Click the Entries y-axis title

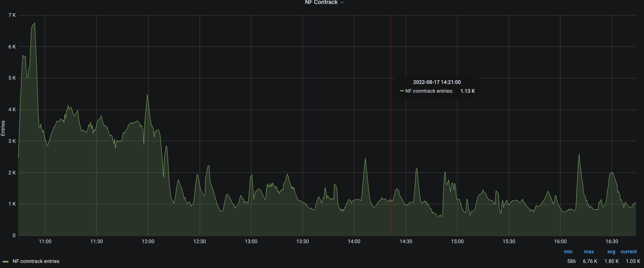3,128
